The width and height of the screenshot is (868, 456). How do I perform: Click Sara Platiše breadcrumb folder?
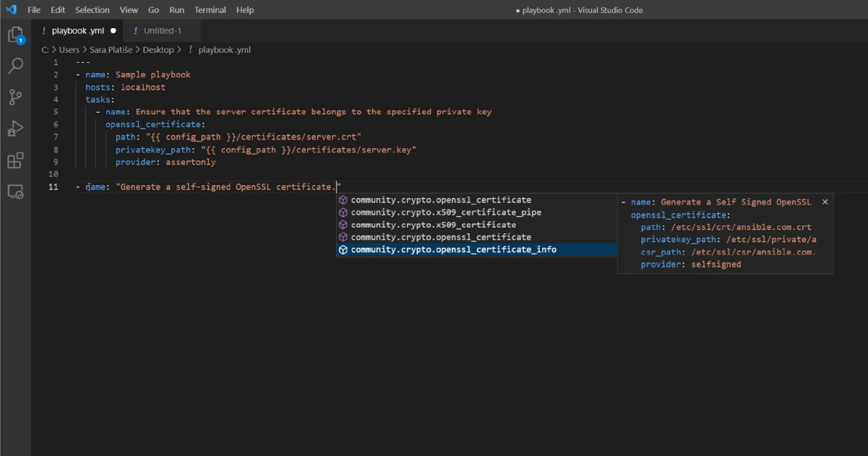pos(110,50)
